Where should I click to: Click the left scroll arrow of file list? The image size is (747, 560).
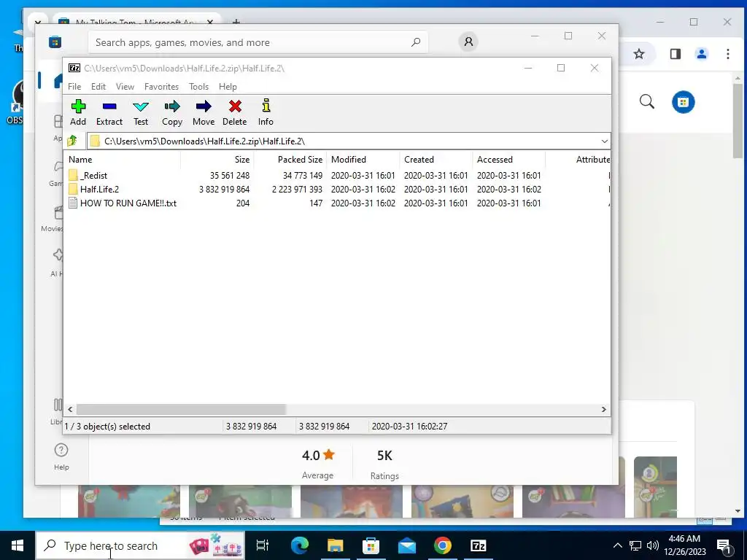pyautogui.click(x=70, y=410)
